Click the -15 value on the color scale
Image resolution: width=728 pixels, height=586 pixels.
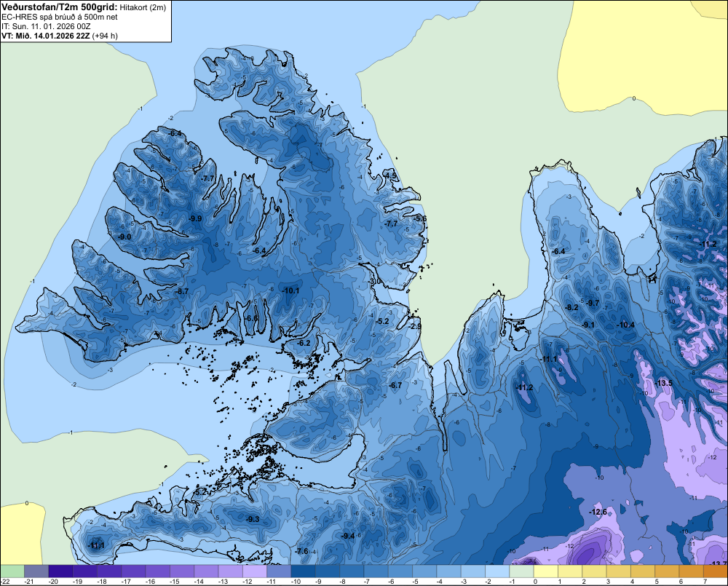click(x=175, y=582)
